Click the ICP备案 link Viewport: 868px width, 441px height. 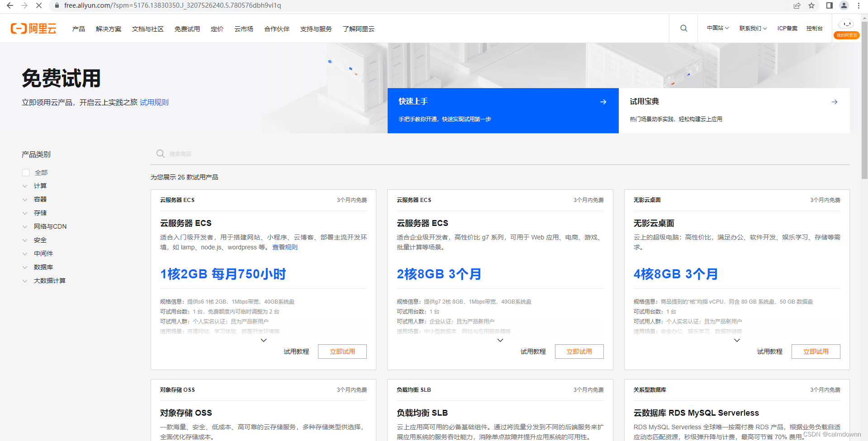pos(787,28)
